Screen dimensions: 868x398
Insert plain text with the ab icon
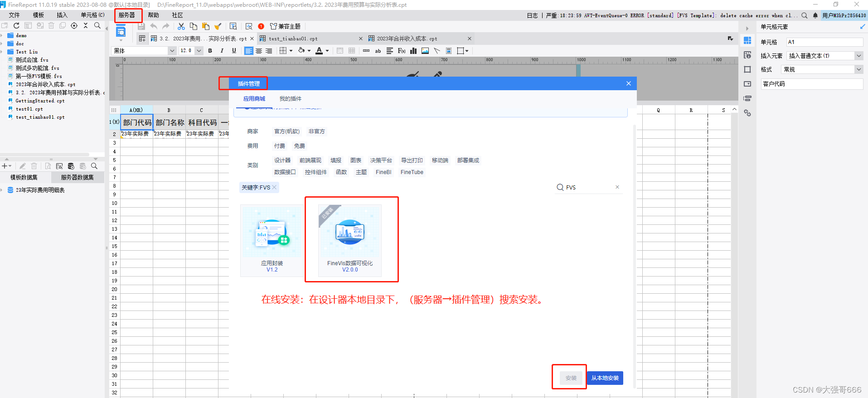click(x=378, y=51)
